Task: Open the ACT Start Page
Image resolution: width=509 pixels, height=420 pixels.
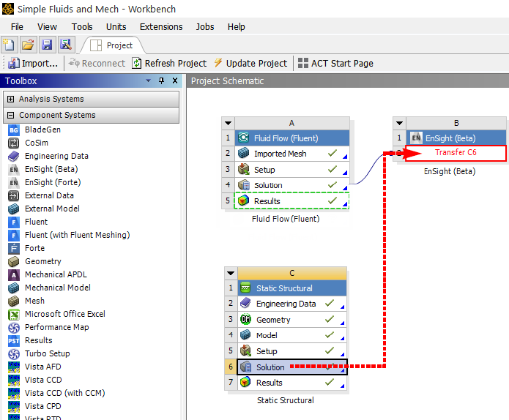Action: click(335, 63)
